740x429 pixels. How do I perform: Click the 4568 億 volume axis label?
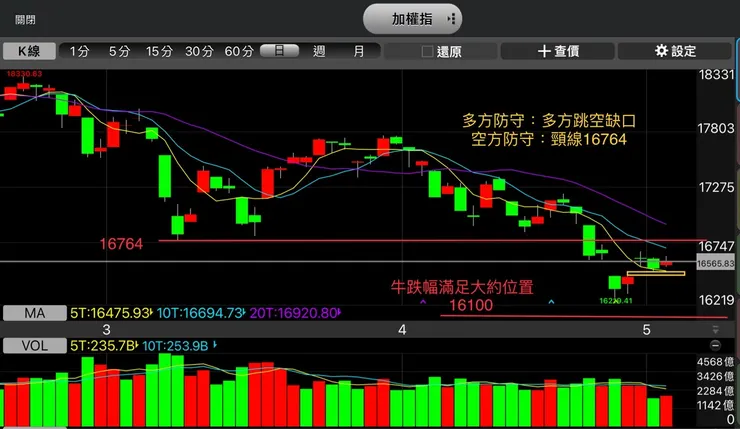coord(715,362)
